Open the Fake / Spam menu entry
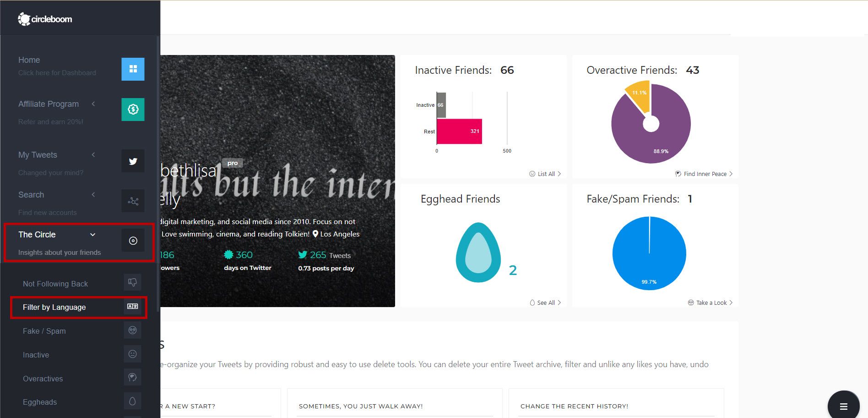Screen dimensions: 868x418 click(x=44, y=331)
